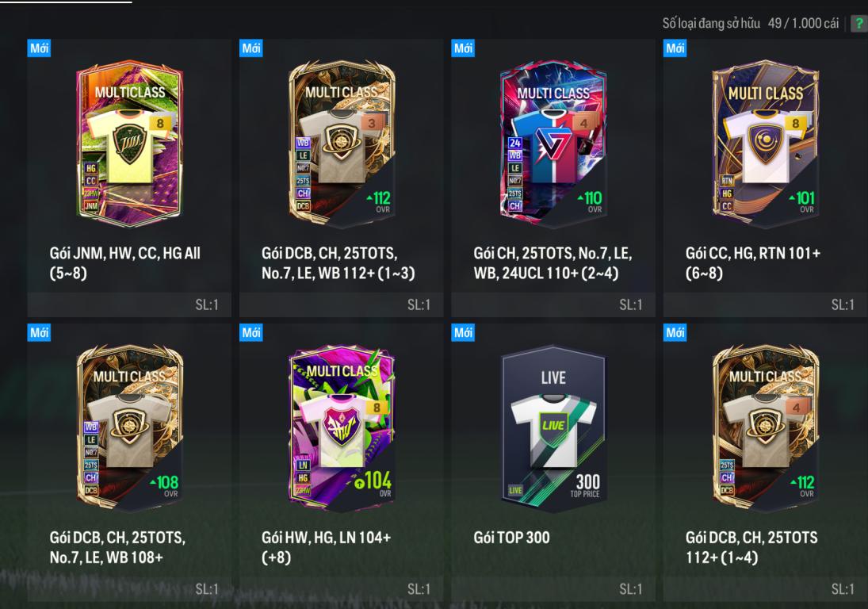Viewport: 868px width, 609px height.
Task: Click SL:1 quantity bar under the CC, HG, RTN pack
Action: click(765, 304)
